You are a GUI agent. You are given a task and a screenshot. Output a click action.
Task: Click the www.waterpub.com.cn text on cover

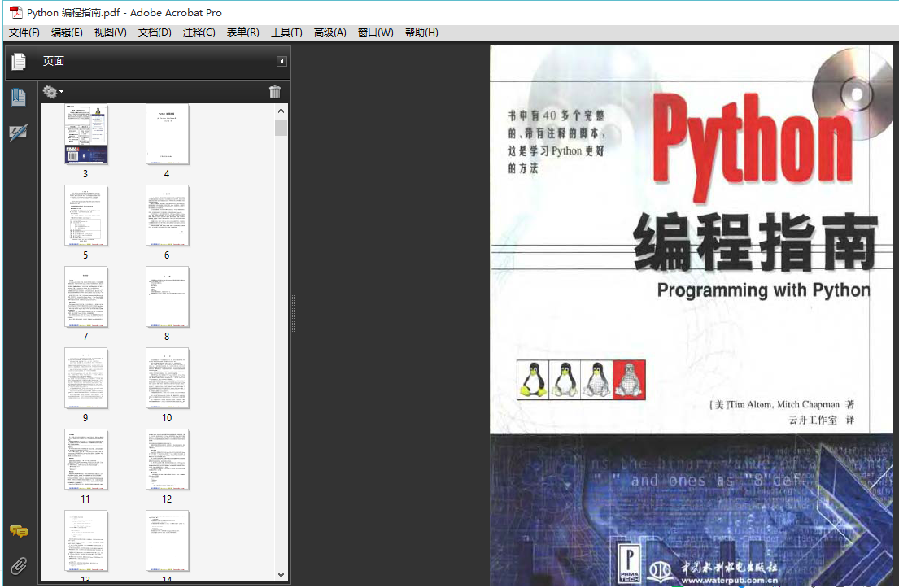(x=729, y=581)
